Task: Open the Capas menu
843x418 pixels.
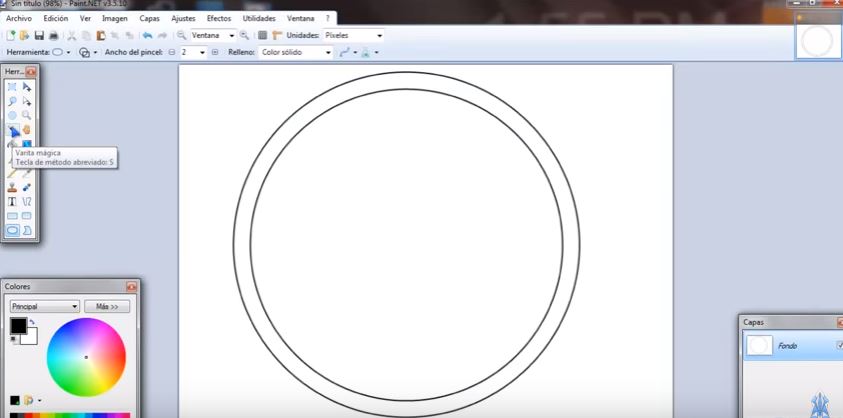Action: (x=149, y=18)
